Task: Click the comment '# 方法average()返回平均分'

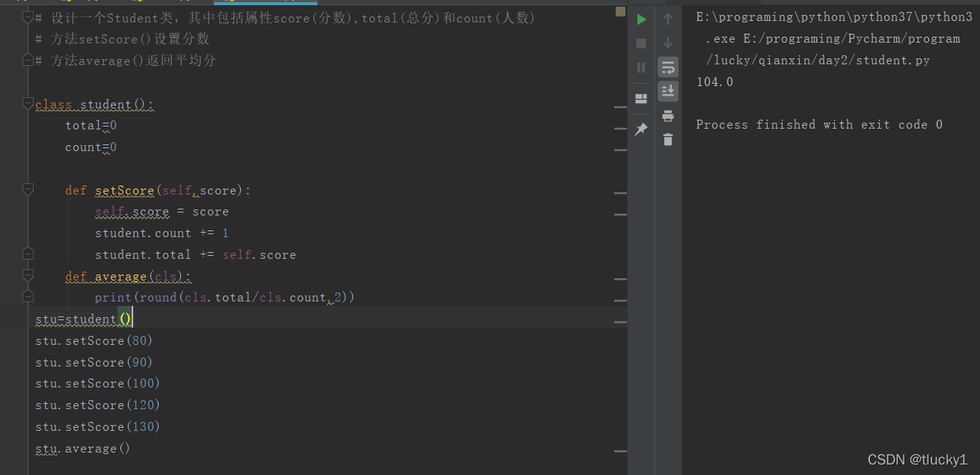Action: pyautogui.click(x=125, y=61)
